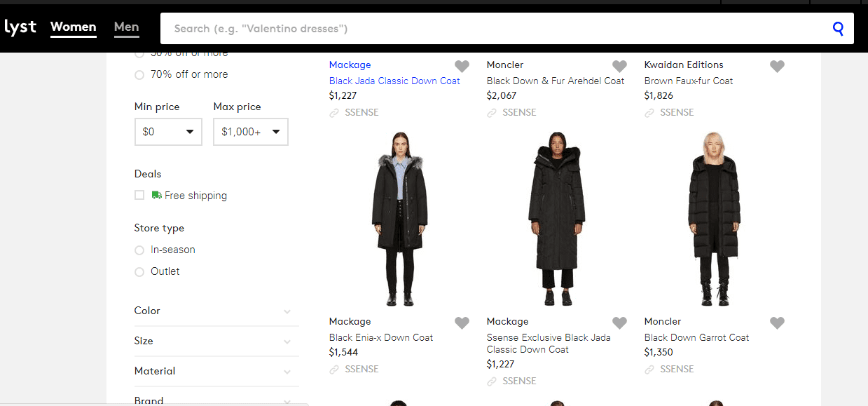The image size is (868, 406).
Task: Favorite the Brown Faux-fur Coat
Action: coord(777,66)
